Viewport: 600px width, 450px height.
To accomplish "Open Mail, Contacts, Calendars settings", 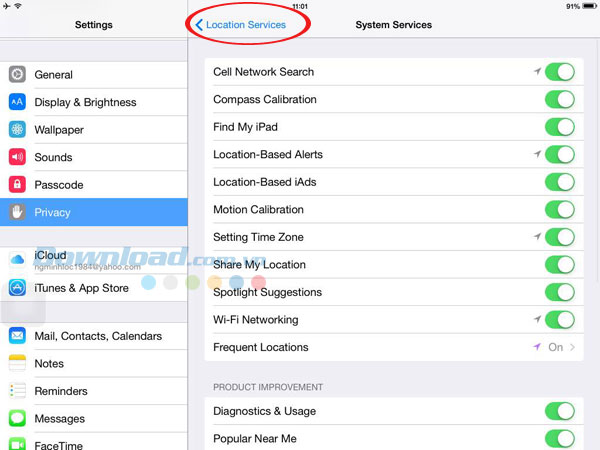I will [x=94, y=336].
